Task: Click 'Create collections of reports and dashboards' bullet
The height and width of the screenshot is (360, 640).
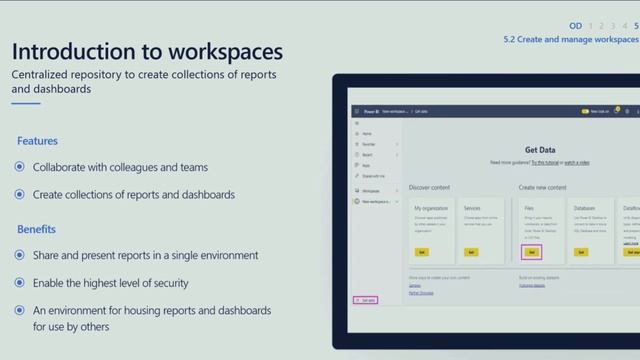Action: pyautogui.click(x=134, y=194)
